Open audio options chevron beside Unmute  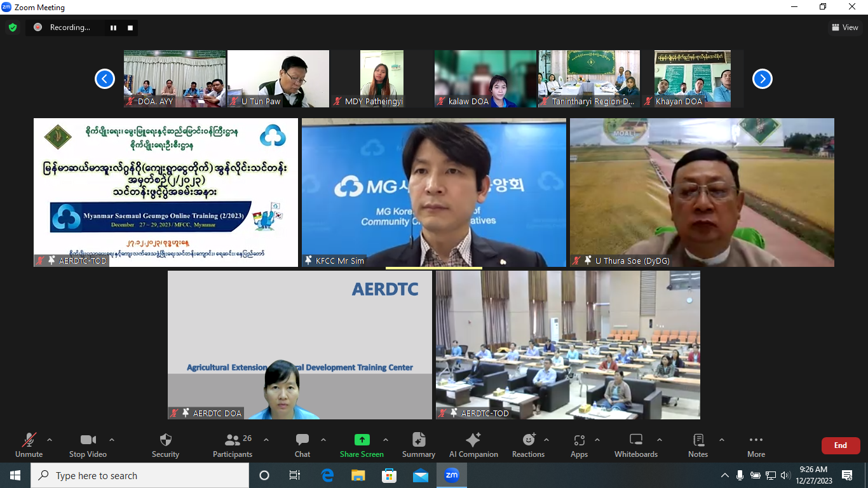coord(50,440)
